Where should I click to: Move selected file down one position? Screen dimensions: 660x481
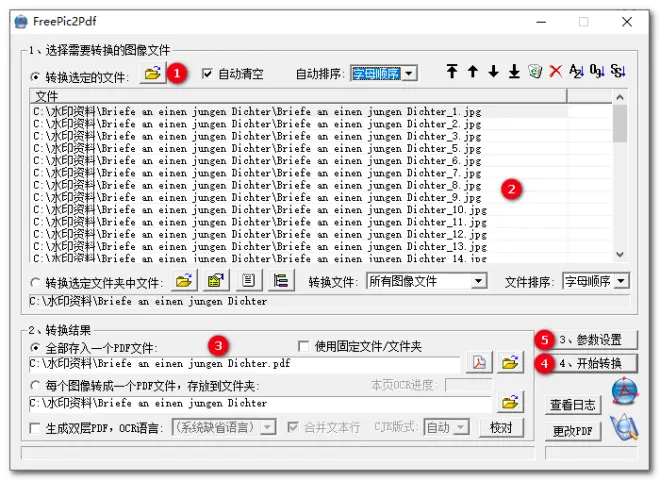tap(493, 71)
